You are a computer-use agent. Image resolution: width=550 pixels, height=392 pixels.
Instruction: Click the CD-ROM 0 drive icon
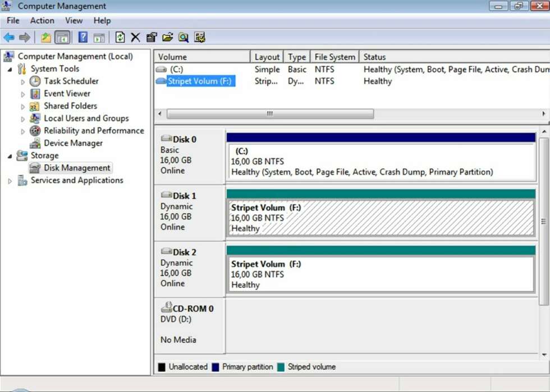click(167, 307)
